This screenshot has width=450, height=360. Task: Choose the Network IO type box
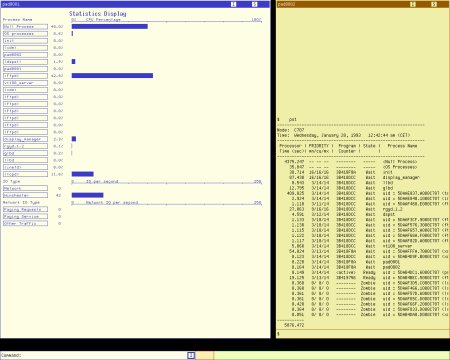25,188
